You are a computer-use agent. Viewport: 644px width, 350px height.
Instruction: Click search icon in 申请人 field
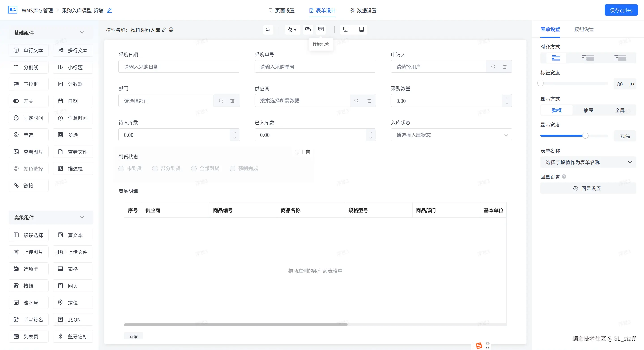493,67
